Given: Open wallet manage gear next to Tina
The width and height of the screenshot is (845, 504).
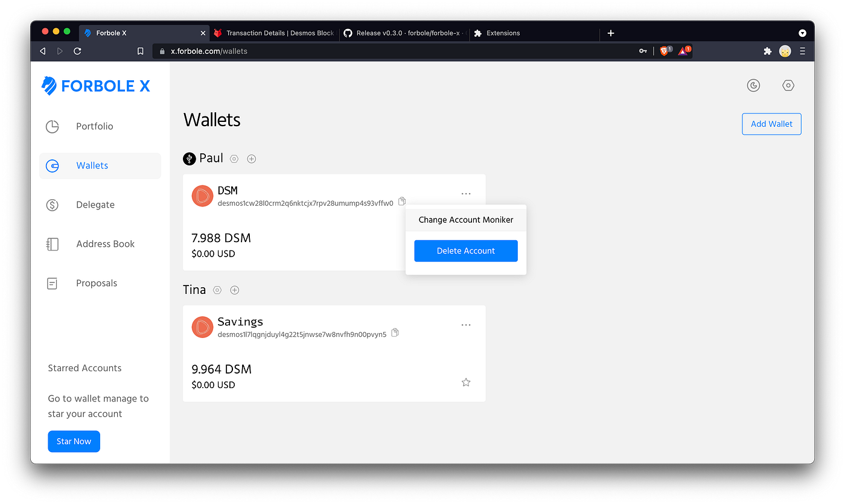Looking at the screenshot, I should [217, 290].
